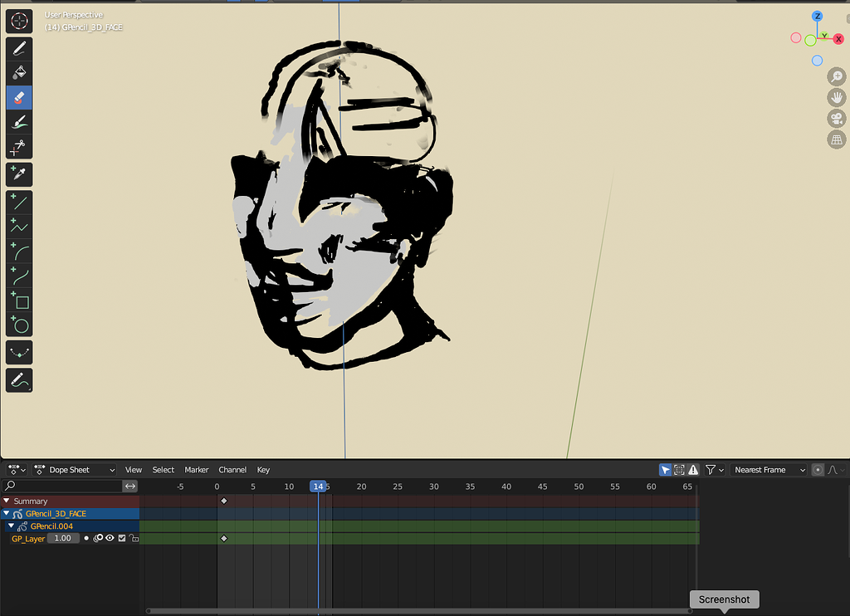Click the Summary row keyframe diamond
850x616 pixels.
pyautogui.click(x=224, y=501)
